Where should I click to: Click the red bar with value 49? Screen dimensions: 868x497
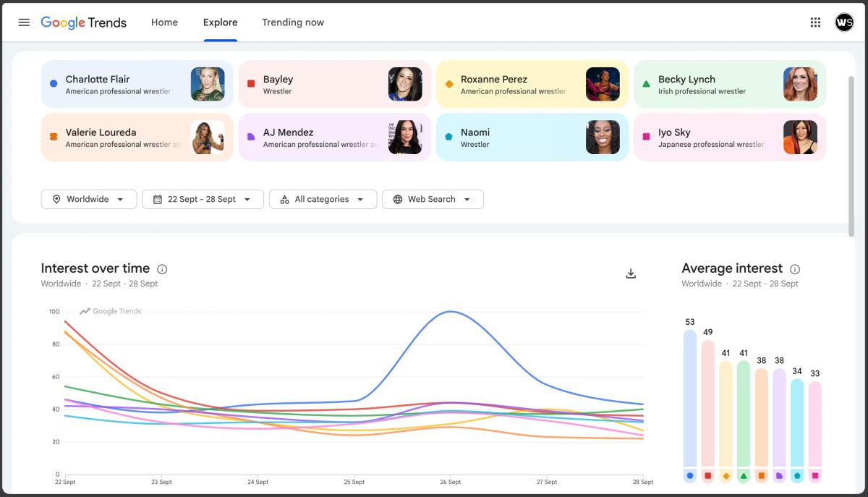pyautogui.click(x=707, y=403)
